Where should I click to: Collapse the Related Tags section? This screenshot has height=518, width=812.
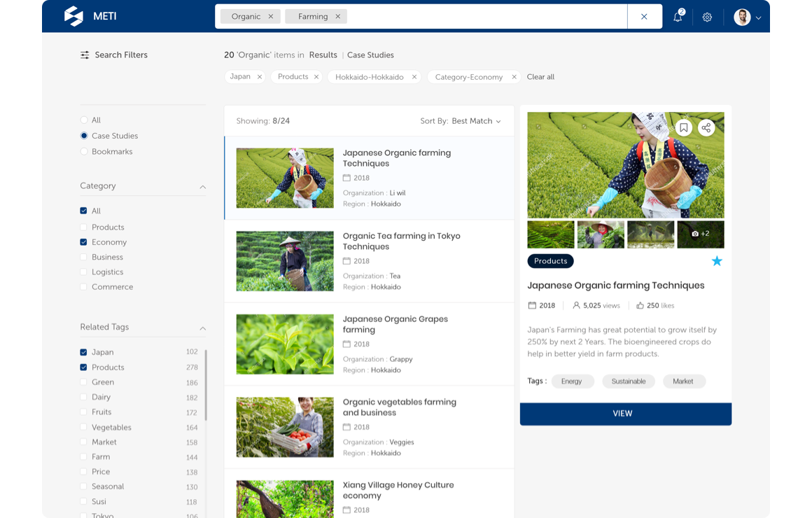tap(202, 328)
